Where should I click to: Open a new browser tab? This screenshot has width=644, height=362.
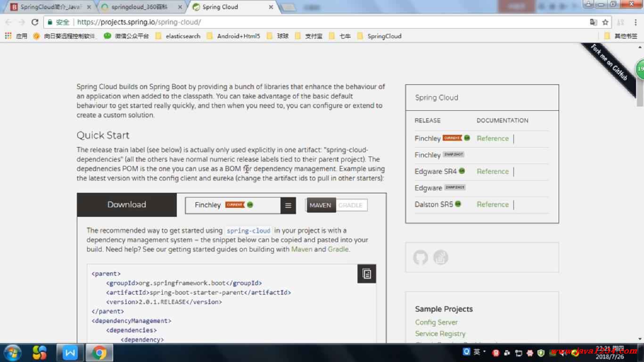(289, 7)
